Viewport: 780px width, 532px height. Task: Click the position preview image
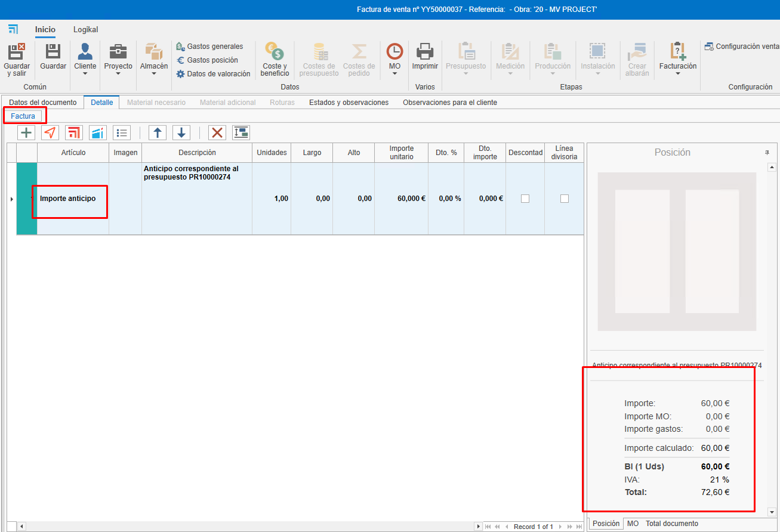tap(677, 252)
